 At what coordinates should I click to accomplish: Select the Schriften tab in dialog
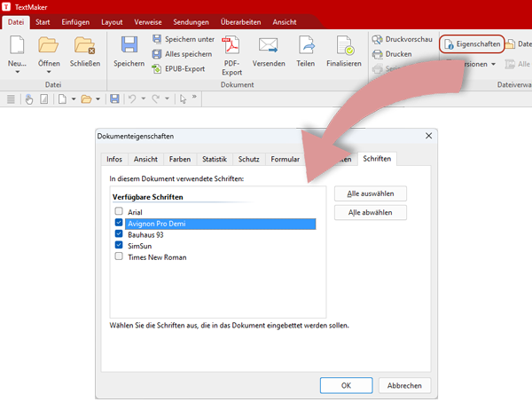pos(377,159)
